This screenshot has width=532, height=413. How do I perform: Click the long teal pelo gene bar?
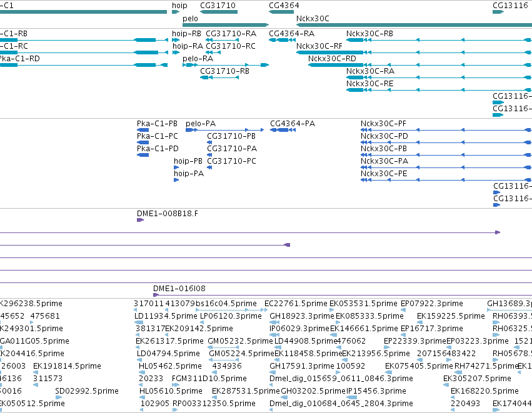pyautogui.click(x=226, y=25)
